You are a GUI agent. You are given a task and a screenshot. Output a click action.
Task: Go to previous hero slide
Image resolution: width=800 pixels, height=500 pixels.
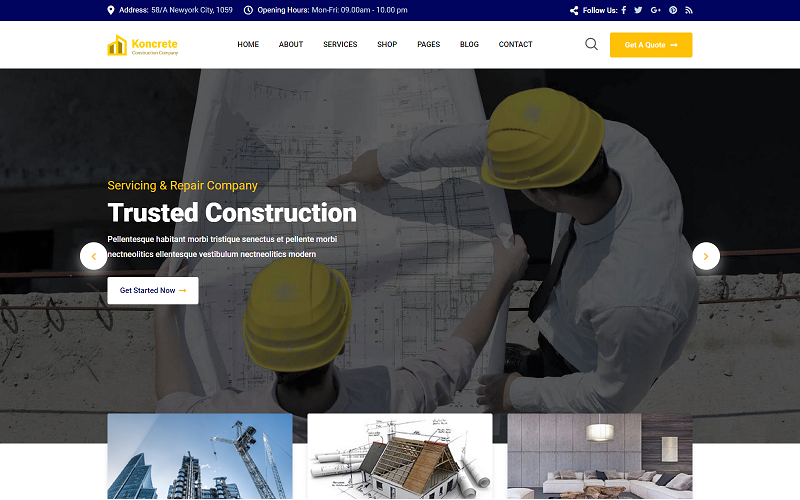tap(94, 256)
